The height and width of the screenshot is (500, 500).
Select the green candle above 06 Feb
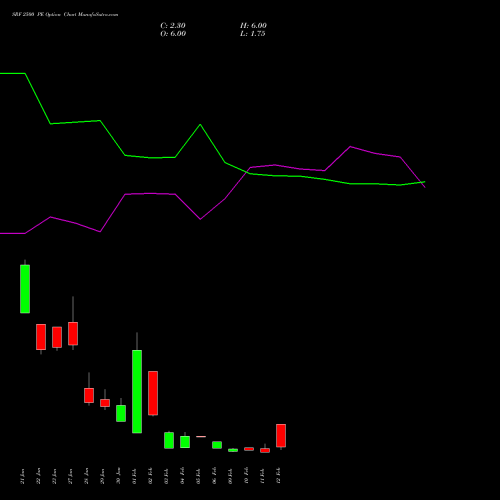pyautogui.click(x=217, y=445)
